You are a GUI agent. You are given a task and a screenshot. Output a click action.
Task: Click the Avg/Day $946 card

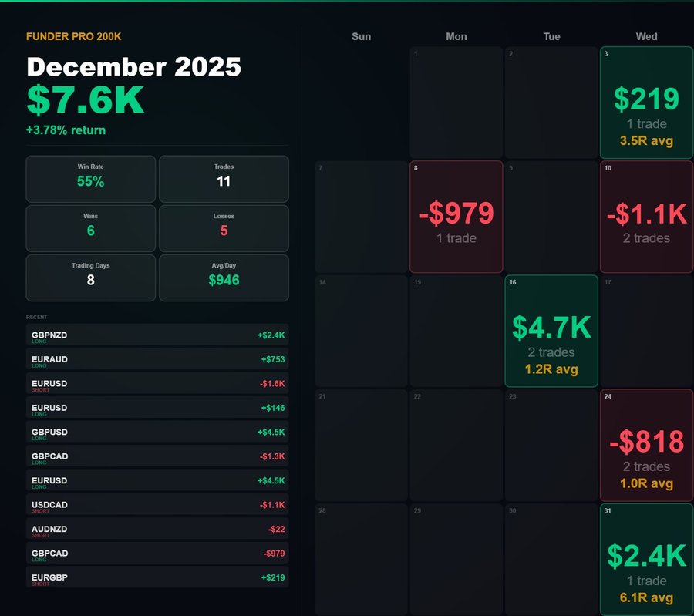coord(224,278)
